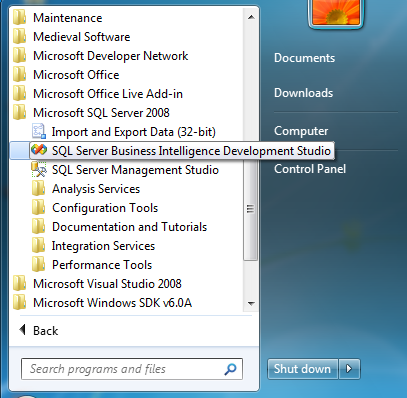The image size is (407, 398).
Task: Click the scroll down arrow of programs list
Action: coord(251,303)
